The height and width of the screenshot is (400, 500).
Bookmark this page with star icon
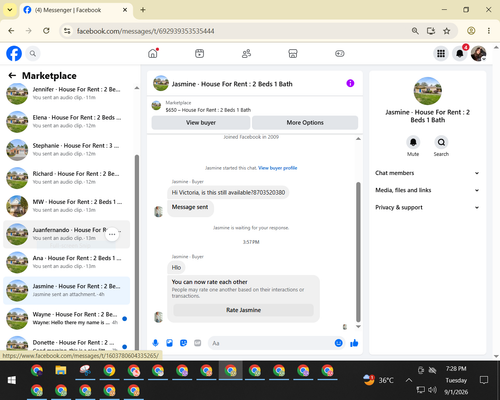pyautogui.click(x=447, y=31)
